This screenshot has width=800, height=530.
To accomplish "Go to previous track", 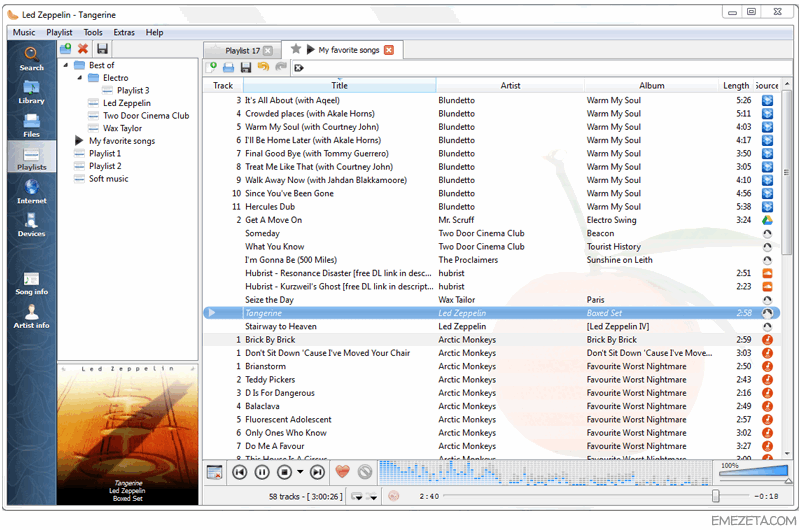I will tap(239, 472).
